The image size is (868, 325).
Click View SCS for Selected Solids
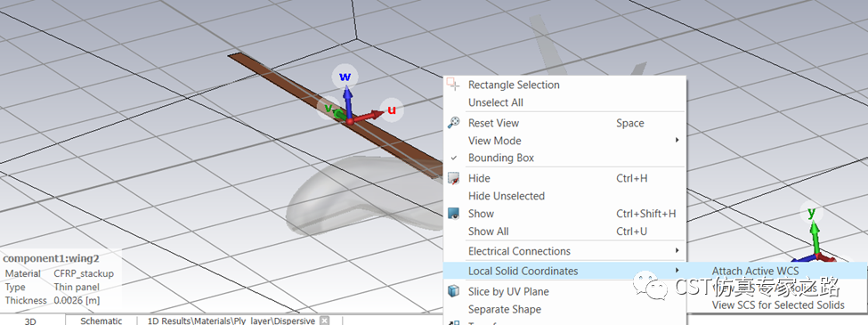point(778,305)
